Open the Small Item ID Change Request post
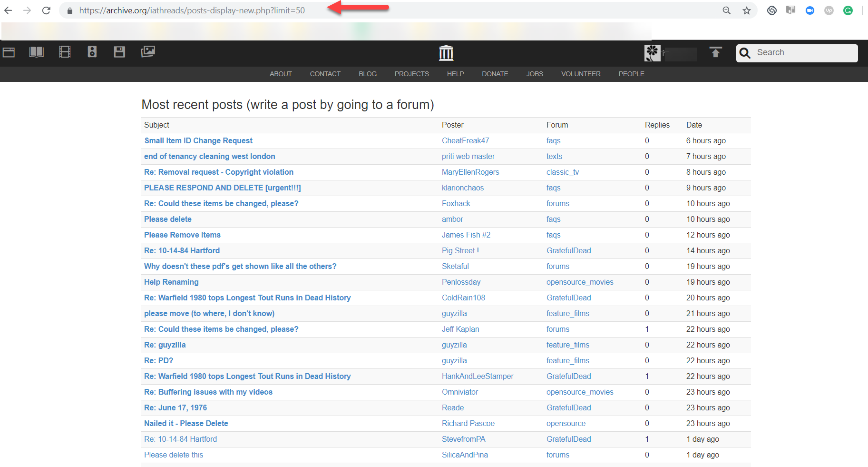Screen dimensions: 868x467 [x=198, y=140]
